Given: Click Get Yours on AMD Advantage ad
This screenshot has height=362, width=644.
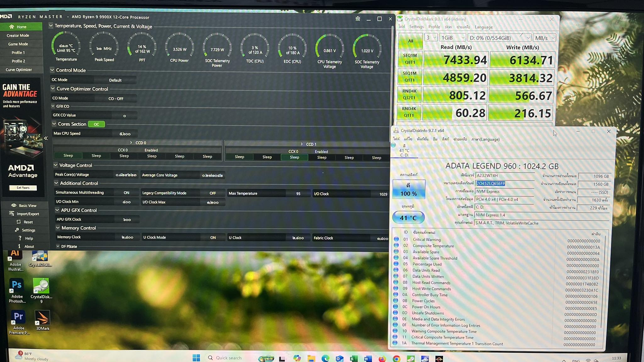Looking at the screenshot, I should [23, 188].
